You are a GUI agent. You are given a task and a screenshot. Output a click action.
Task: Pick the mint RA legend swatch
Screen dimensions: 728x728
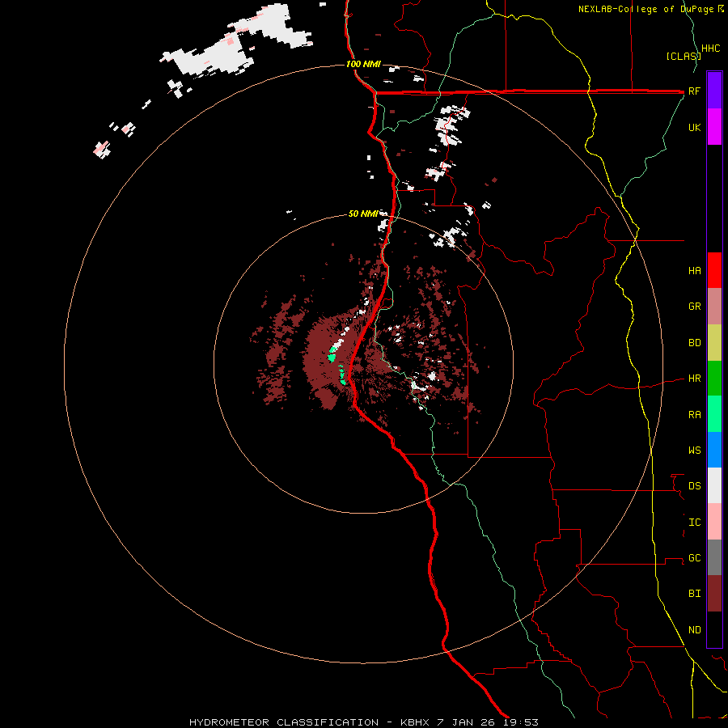(714, 414)
